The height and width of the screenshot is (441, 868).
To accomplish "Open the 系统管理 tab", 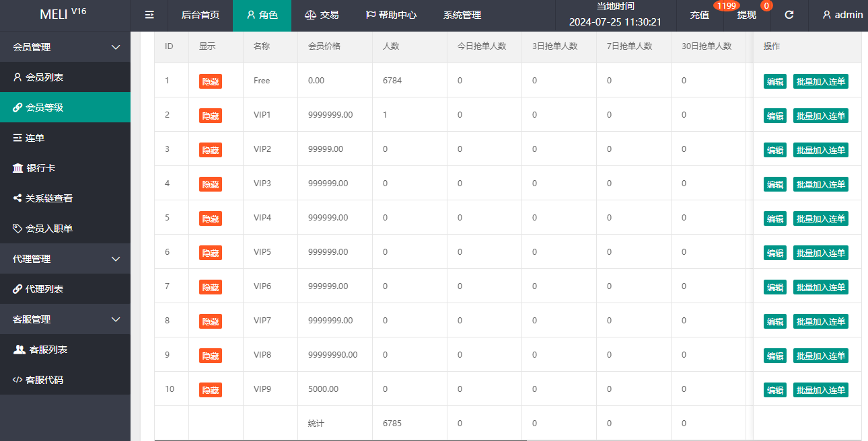I will 462,15.
